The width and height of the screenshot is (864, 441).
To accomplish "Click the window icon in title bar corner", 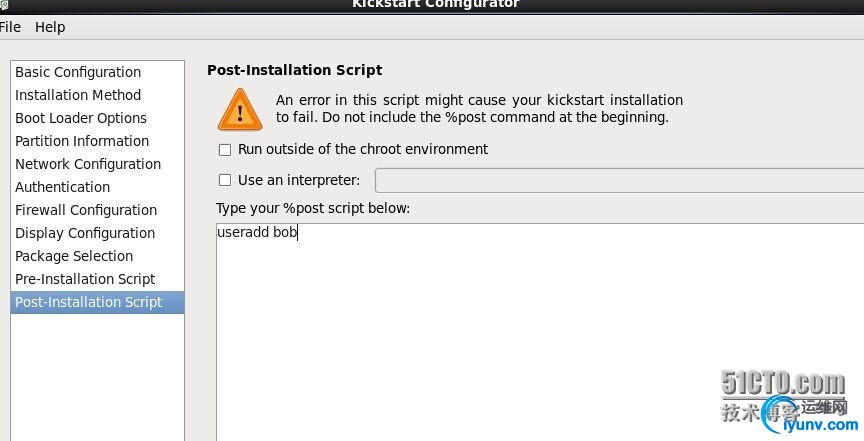I will [2, 4].
